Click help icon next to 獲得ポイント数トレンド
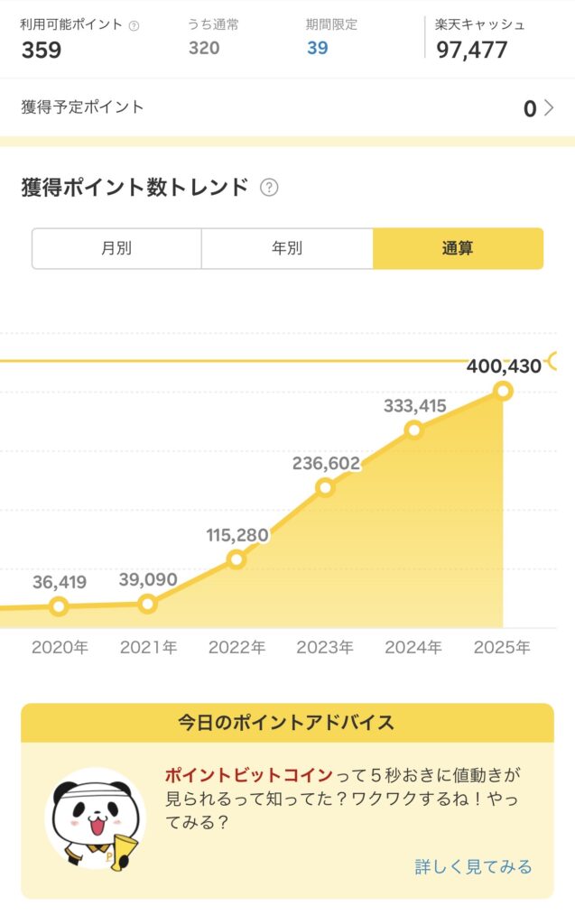 pyautogui.click(x=269, y=188)
